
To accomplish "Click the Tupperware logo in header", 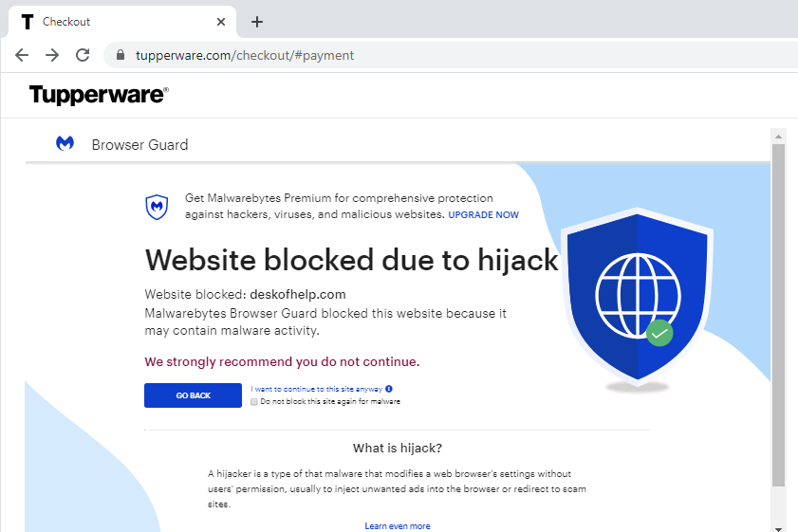I will click(99, 95).
